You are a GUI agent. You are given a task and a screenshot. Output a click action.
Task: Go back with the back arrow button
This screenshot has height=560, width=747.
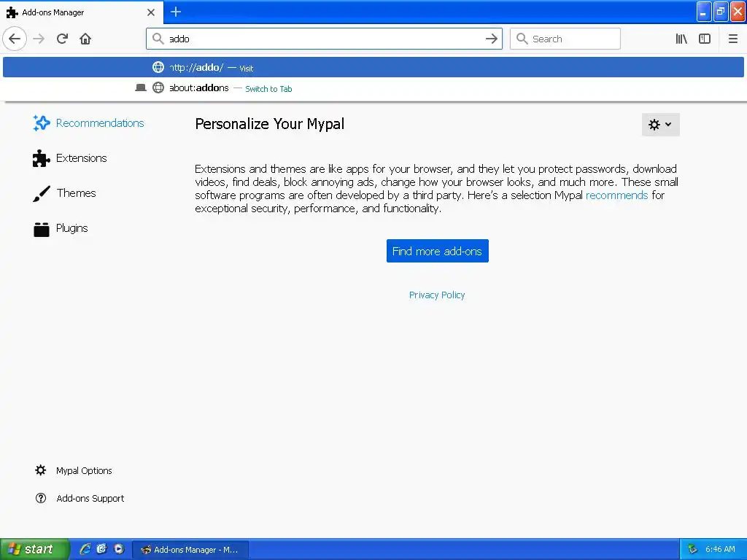pos(15,39)
